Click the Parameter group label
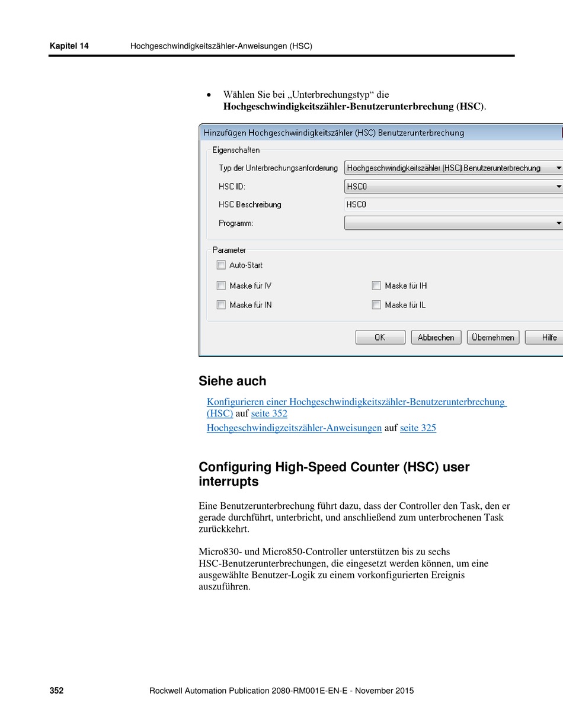The width and height of the screenshot is (563, 728). click(229, 250)
